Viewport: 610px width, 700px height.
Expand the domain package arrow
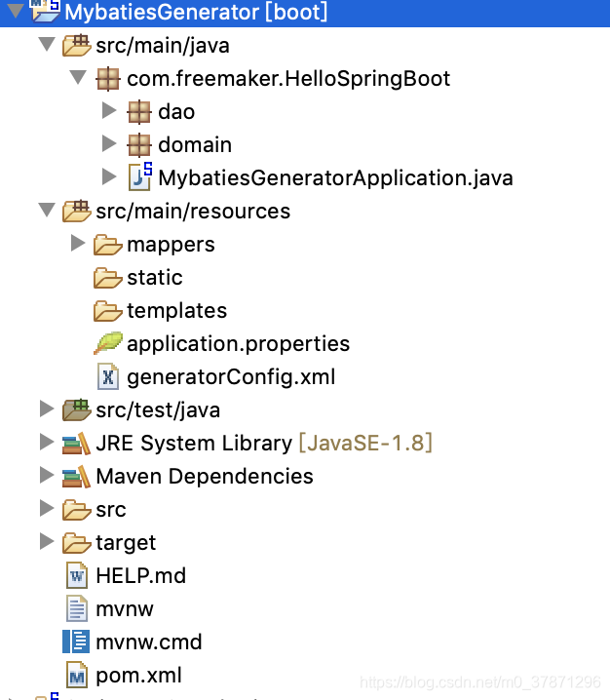coord(109,143)
